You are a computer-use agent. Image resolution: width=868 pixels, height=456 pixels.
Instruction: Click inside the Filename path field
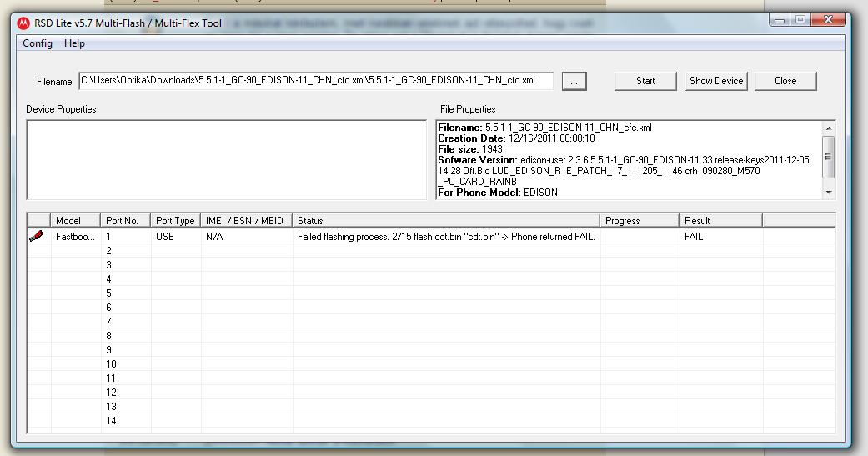[316, 80]
